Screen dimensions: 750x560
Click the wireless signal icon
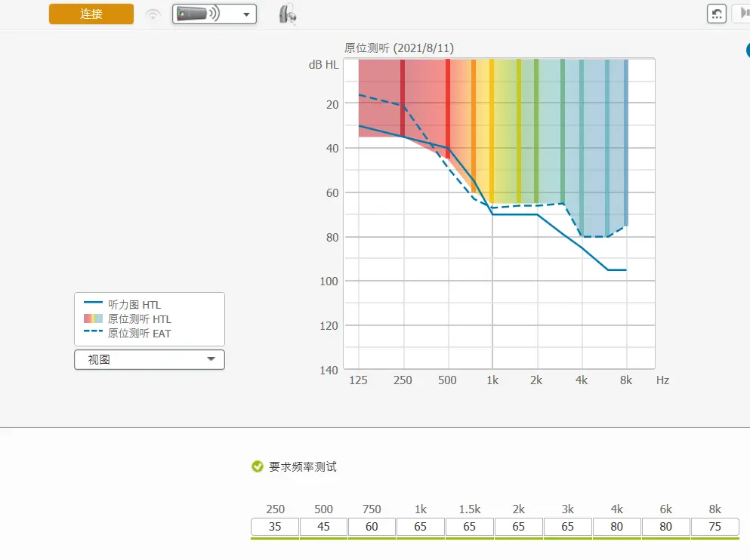pyautogui.click(x=153, y=14)
